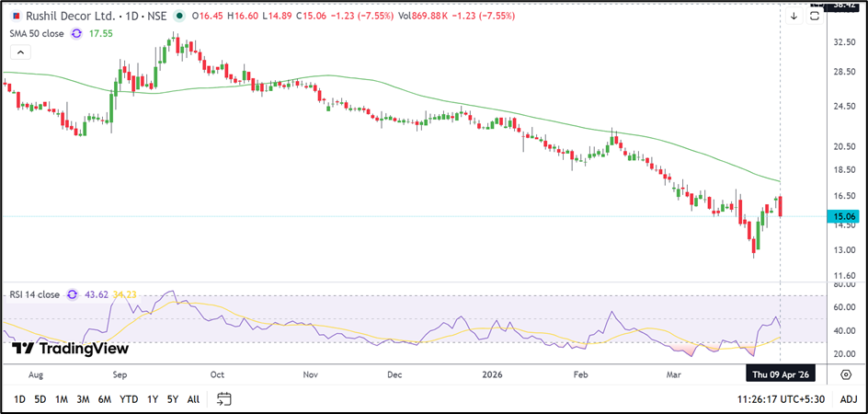This screenshot has height=414, width=868.
Task: Open chart settings gear on time axis
Action: pyautogui.click(x=845, y=374)
